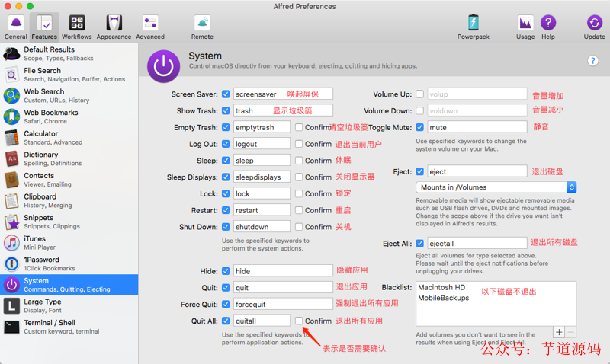Click the shutdown keyword field
Screen dimensions: 610x364
click(262, 226)
